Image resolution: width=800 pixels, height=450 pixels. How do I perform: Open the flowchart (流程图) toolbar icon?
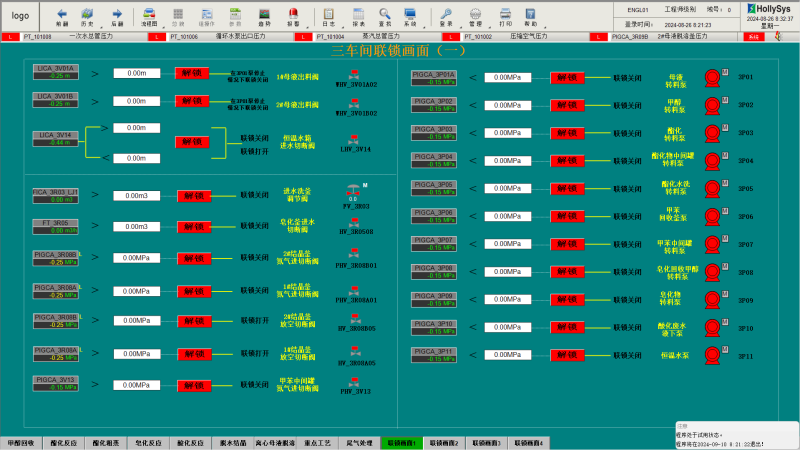149,14
